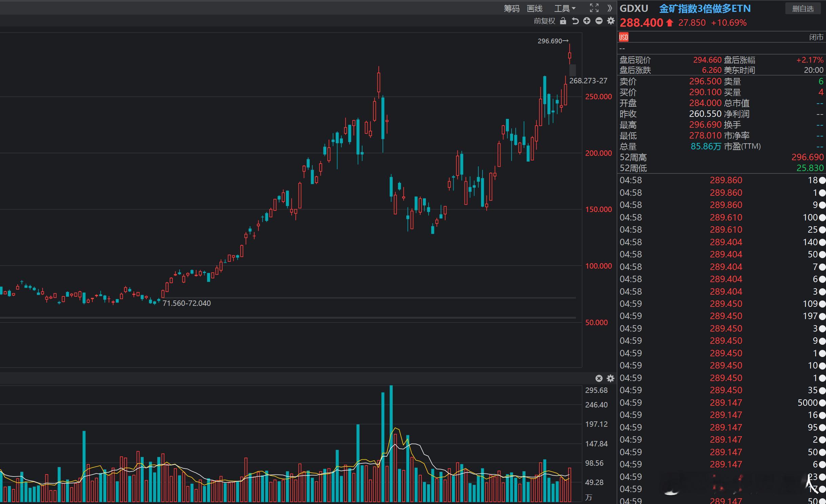
Task: Select the 画线 drawing tools menu
Action: coord(535,8)
